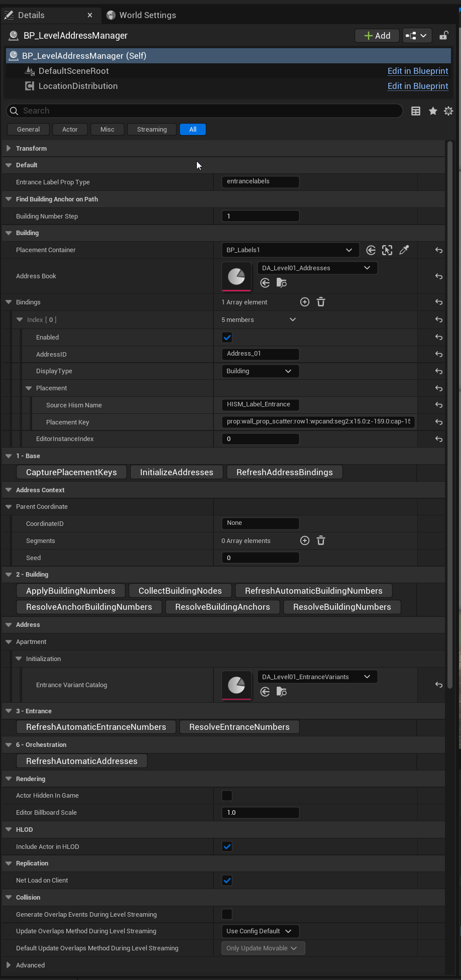Viewport: 461px width, 980px height.
Task: Open Placement Container BP_Labels1 dropdown
Action: coord(290,250)
